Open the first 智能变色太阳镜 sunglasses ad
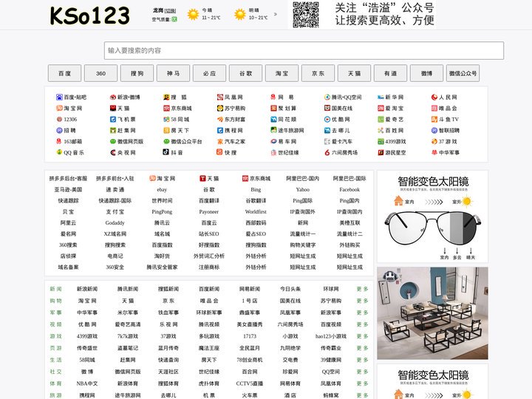532x399 pixels. (x=432, y=216)
